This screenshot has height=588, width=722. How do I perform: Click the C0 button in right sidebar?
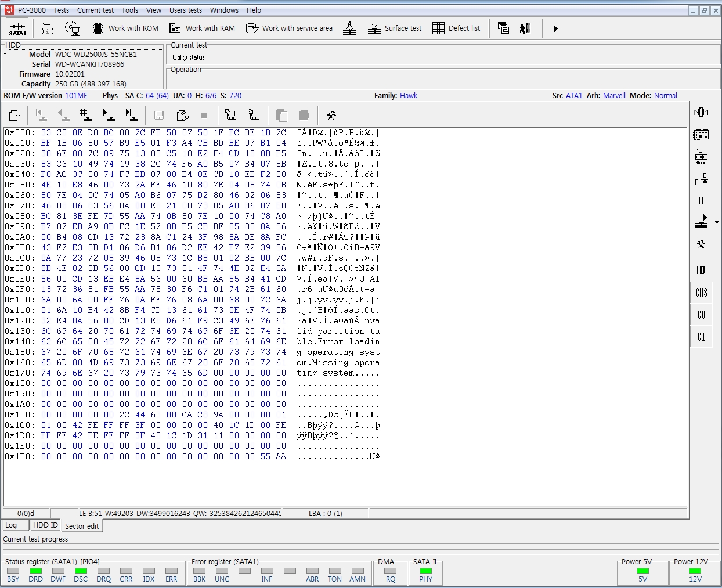click(701, 315)
